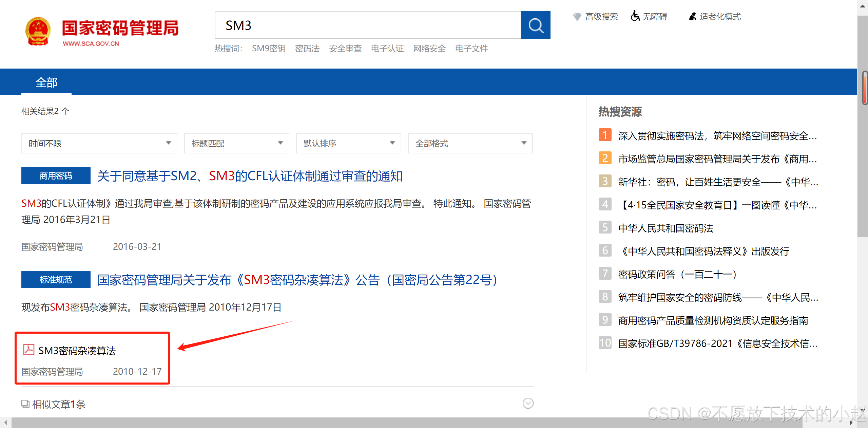Open the SM3密码杂凑算法公告第22号 link

click(x=297, y=280)
